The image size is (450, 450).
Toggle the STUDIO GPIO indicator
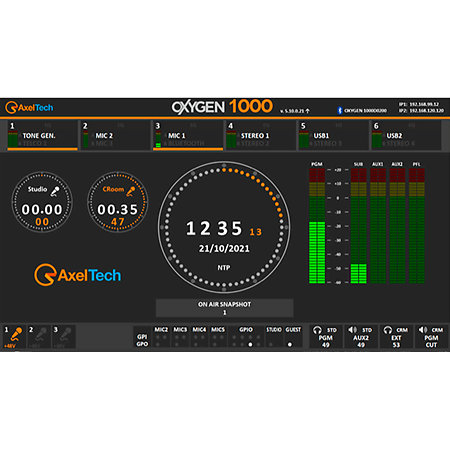click(274, 337)
